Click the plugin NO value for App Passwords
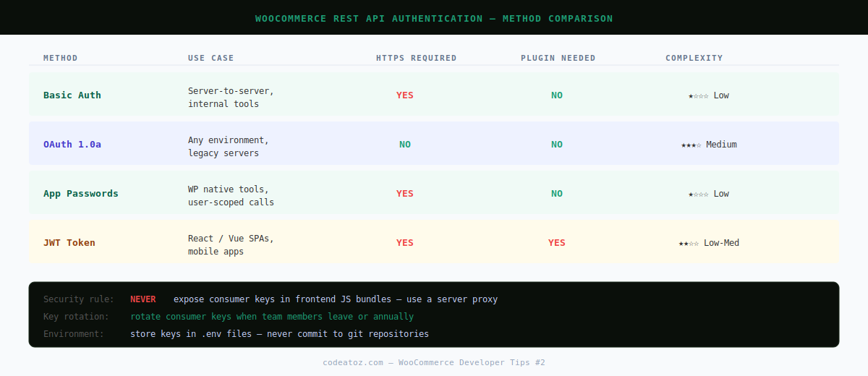Viewport: 868px width, 376px height. [x=557, y=193]
